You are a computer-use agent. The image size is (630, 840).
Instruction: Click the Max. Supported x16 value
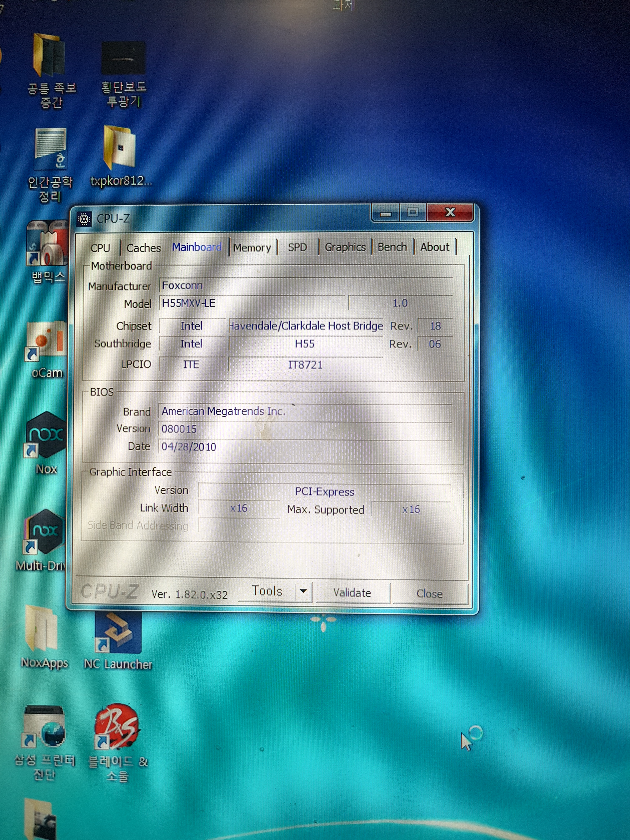(411, 510)
